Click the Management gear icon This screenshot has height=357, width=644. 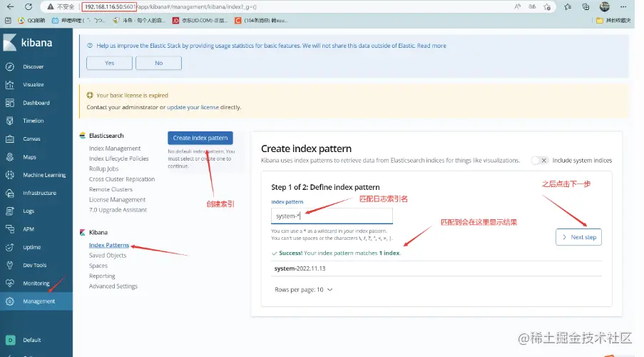[10, 301]
